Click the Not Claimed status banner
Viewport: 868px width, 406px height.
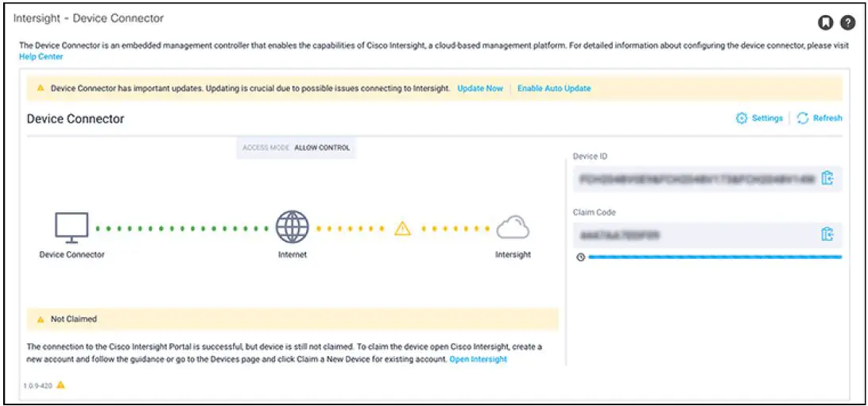(x=293, y=319)
